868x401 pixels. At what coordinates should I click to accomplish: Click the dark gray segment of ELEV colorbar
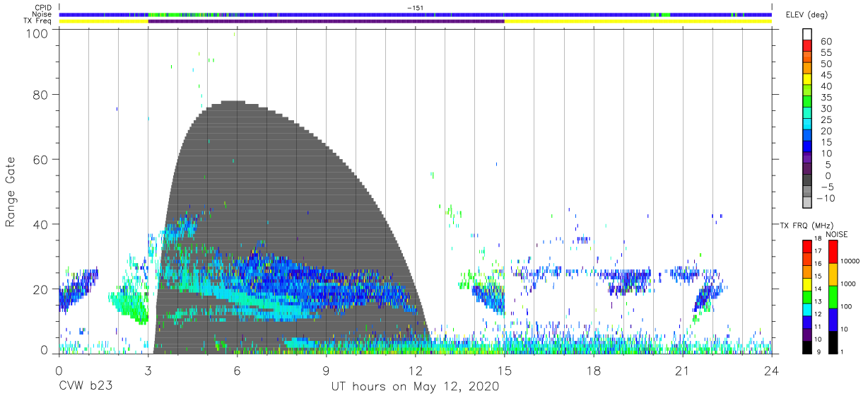(807, 181)
